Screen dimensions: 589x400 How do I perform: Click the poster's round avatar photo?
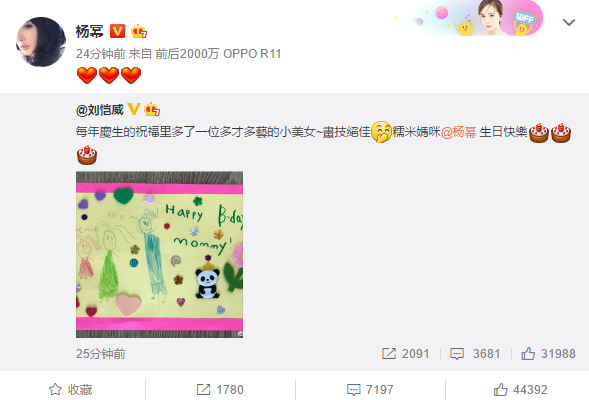[41, 42]
